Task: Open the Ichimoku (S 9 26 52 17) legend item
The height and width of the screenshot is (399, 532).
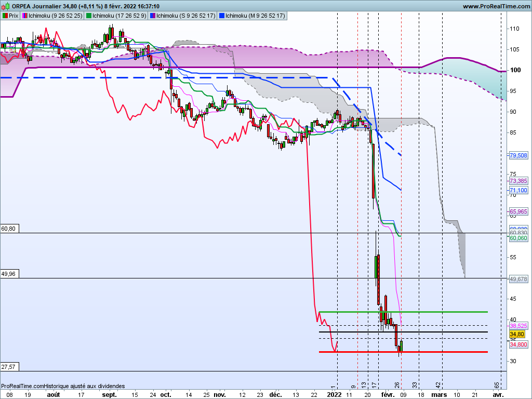Action: coord(183,16)
